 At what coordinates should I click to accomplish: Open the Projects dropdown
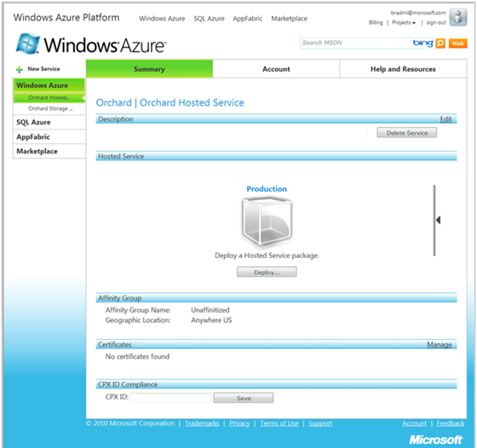tap(404, 22)
